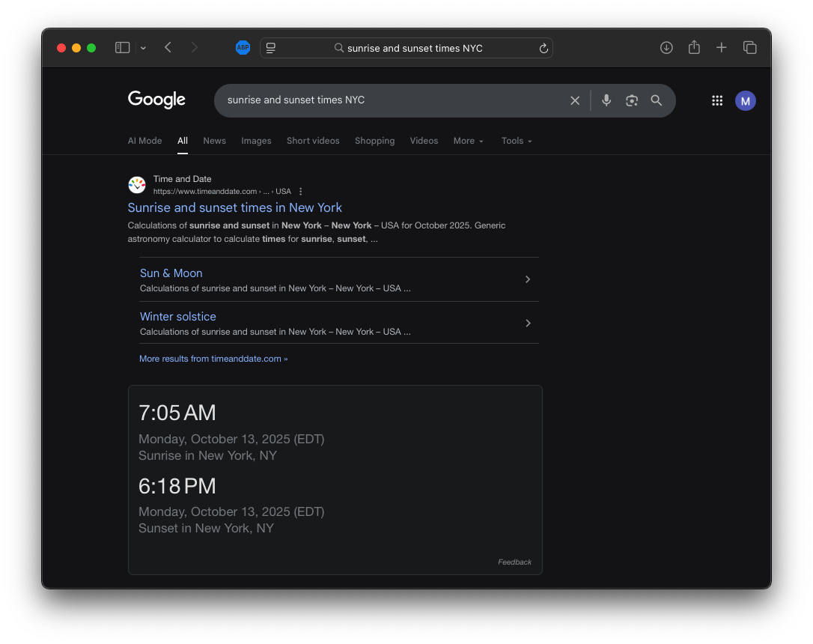Click inside the Google search input field
The width and height of the screenshot is (813, 644).
(389, 100)
